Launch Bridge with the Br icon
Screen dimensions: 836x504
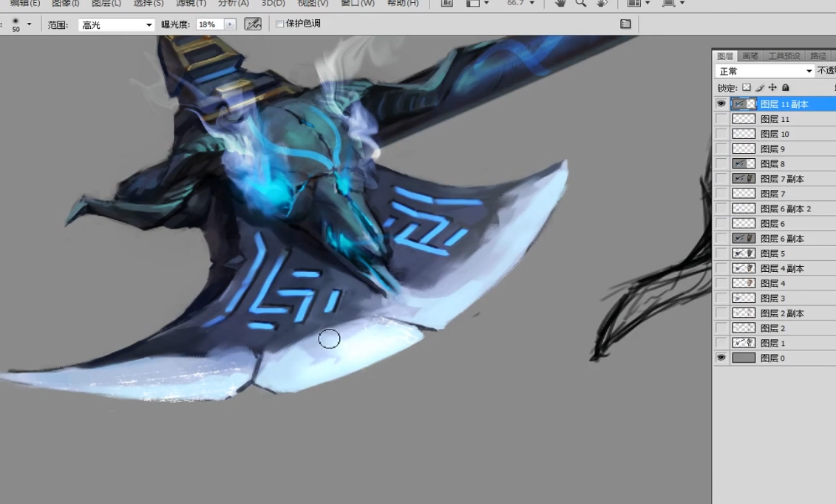click(x=447, y=3)
